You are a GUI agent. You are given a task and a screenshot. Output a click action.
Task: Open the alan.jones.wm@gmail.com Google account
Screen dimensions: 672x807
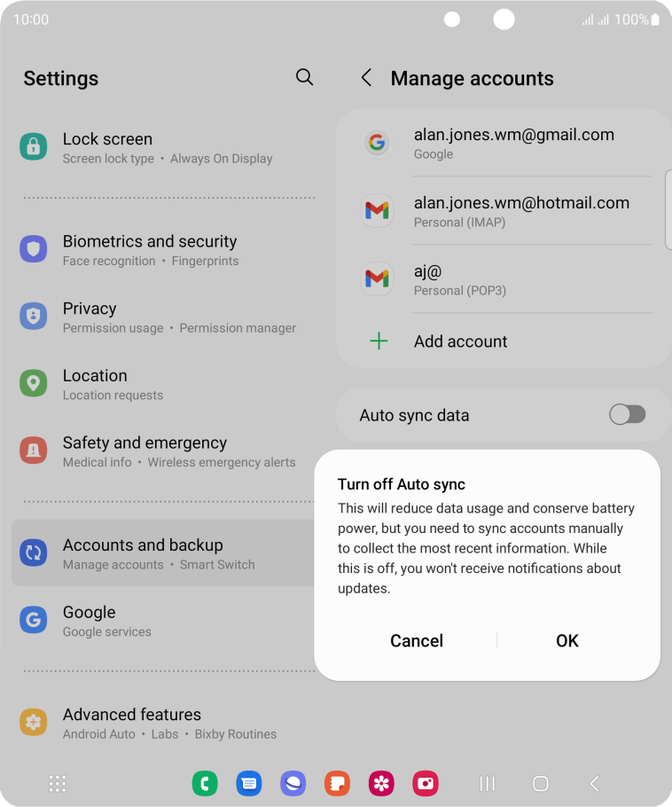504,143
